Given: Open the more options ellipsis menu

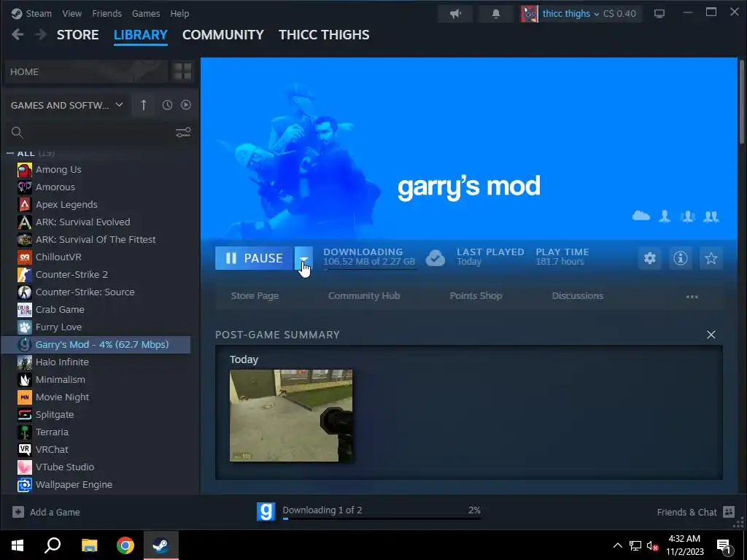Looking at the screenshot, I should click(x=692, y=296).
